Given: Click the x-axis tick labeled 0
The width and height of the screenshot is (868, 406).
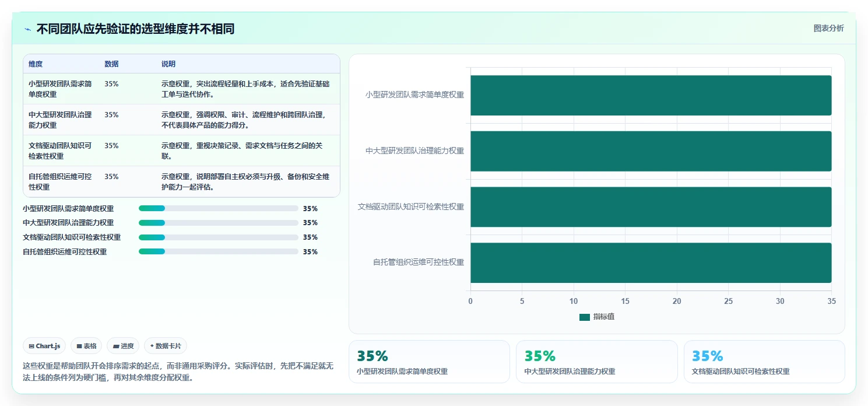Looking at the screenshot, I should click(470, 302).
